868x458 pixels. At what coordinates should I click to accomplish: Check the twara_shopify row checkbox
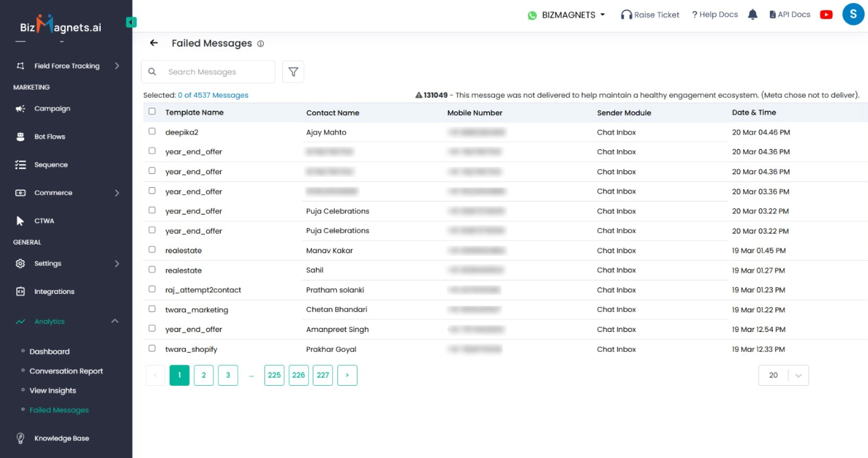coord(152,348)
